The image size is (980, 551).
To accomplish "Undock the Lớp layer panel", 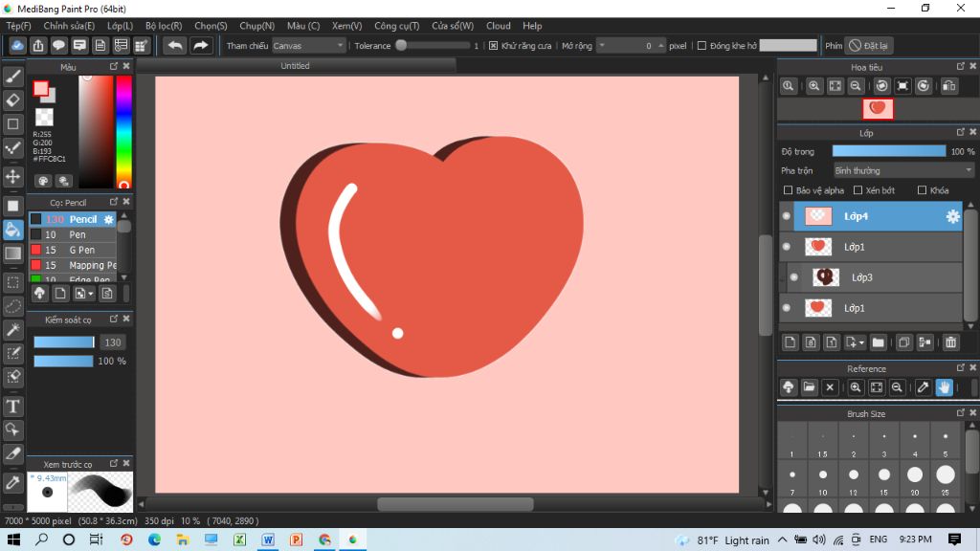I will point(961,132).
